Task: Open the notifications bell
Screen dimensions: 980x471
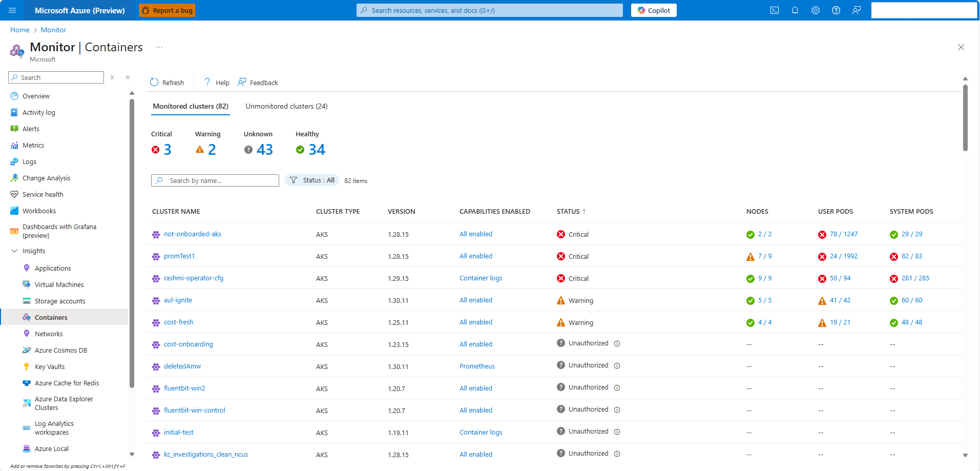Action: [x=795, y=10]
